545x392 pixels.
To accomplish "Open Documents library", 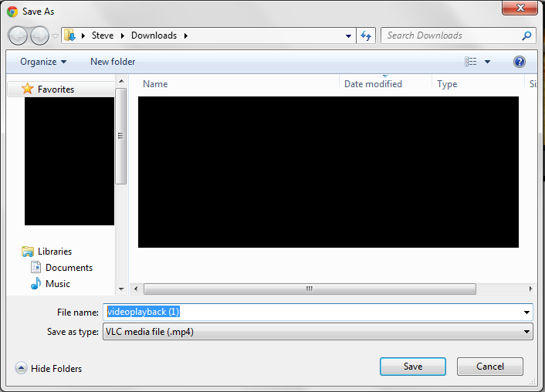I will pyautogui.click(x=69, y=268).
